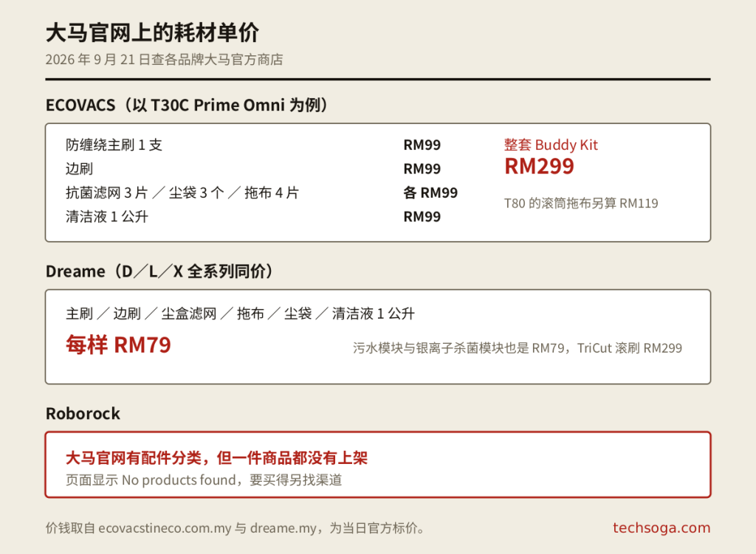Click the red 每样 RM79 price

click(x=118, y=345)
